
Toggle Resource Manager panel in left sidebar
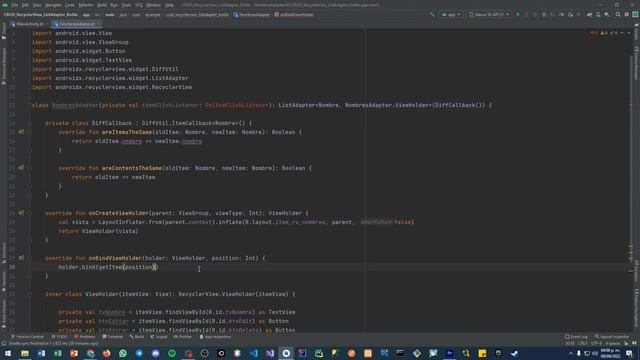point(4,65)
